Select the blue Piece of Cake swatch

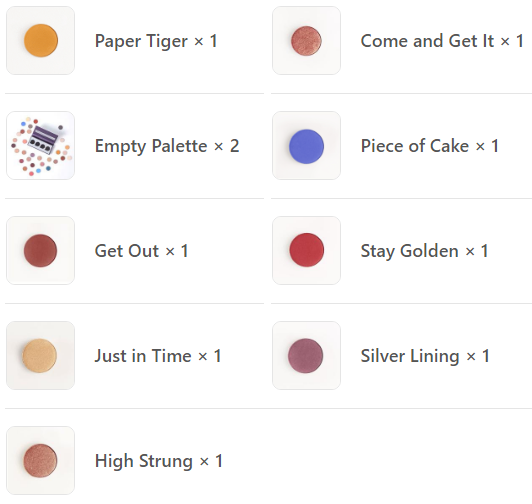(x=306, y=146)
